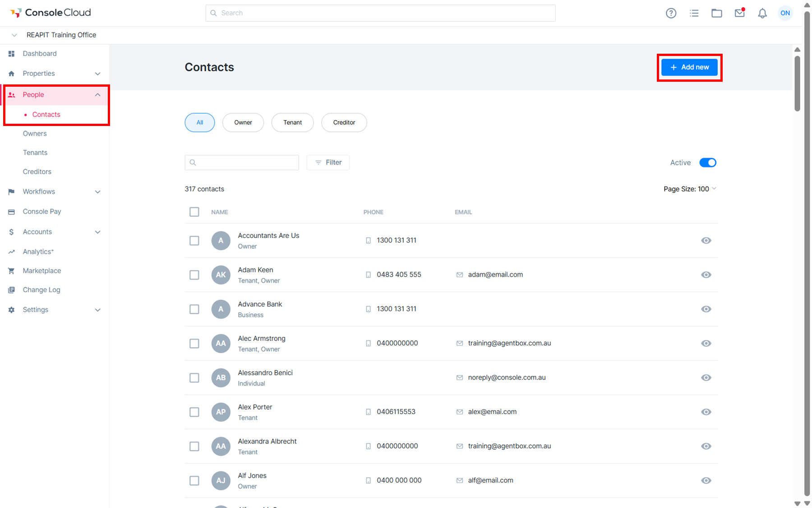This screenshot has width=812, height=508.
Task: Open Tenants in the sidebar
Action: click(x=35, y=153)
